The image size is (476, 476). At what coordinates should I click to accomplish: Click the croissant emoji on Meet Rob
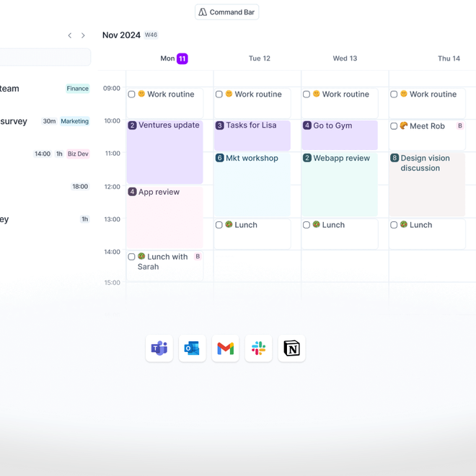coord(403,125)
